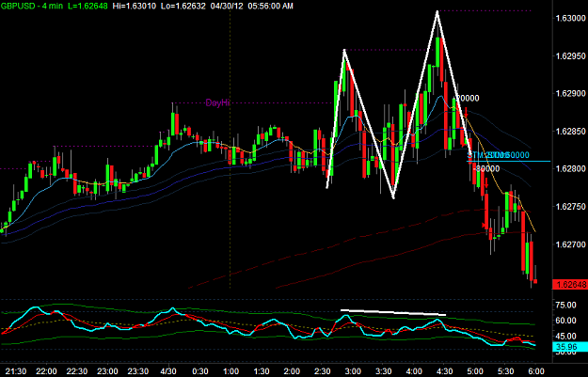This screenshot has width=588, height=377.
Task: Click the 05:56:00 AM timestamp
Action: point(270,6)
